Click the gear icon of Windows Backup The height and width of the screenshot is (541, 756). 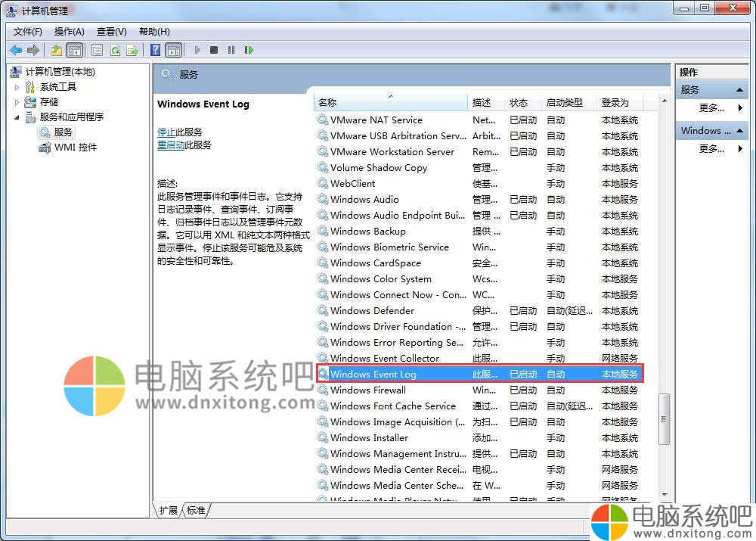[x=323, y=232]
